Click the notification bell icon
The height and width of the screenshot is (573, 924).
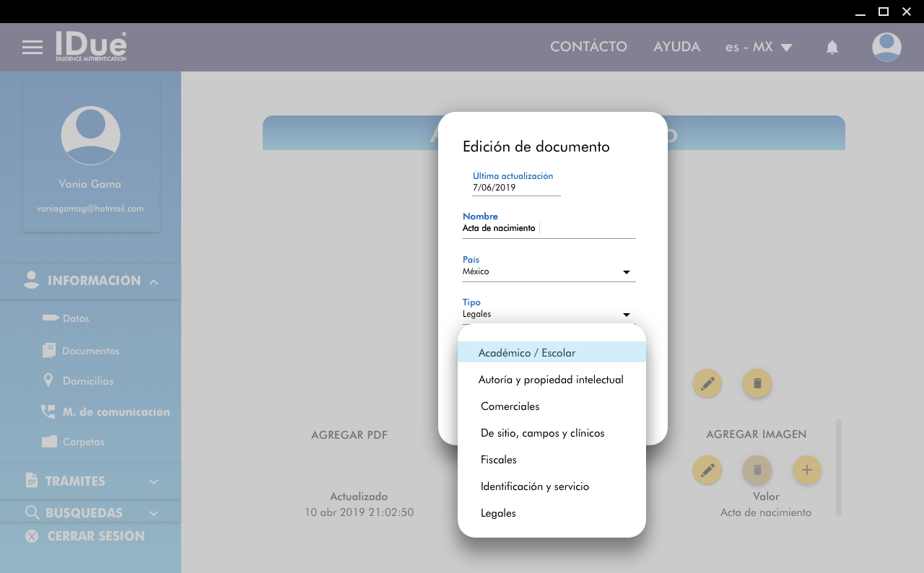832,48
